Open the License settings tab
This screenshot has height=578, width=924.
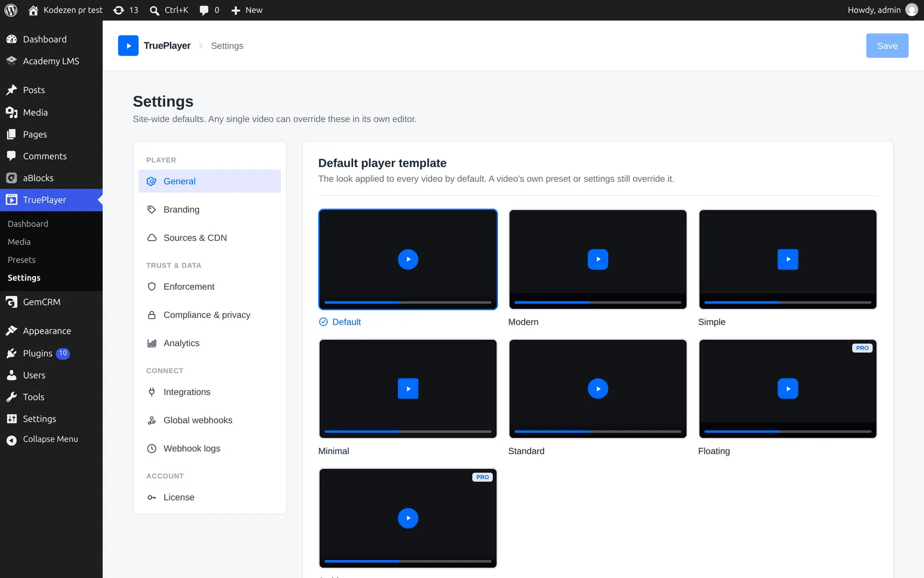(209, 497)
